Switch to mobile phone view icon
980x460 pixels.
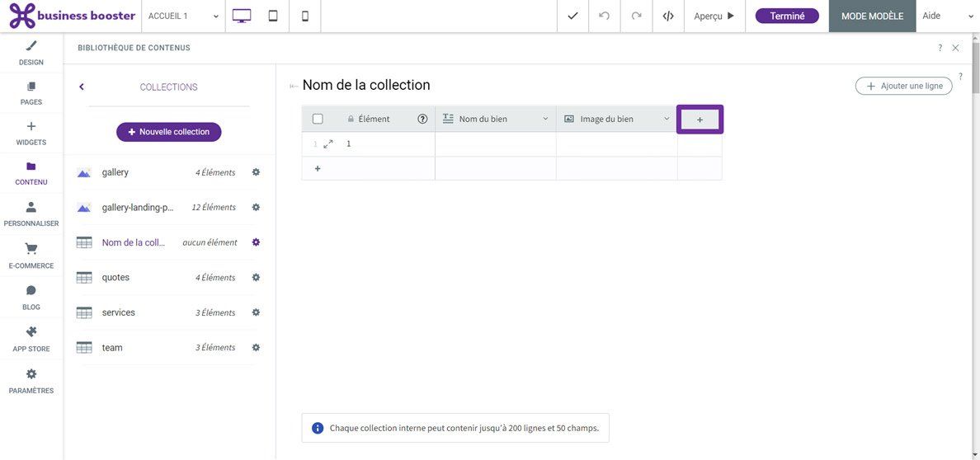(x=305, y=16)
